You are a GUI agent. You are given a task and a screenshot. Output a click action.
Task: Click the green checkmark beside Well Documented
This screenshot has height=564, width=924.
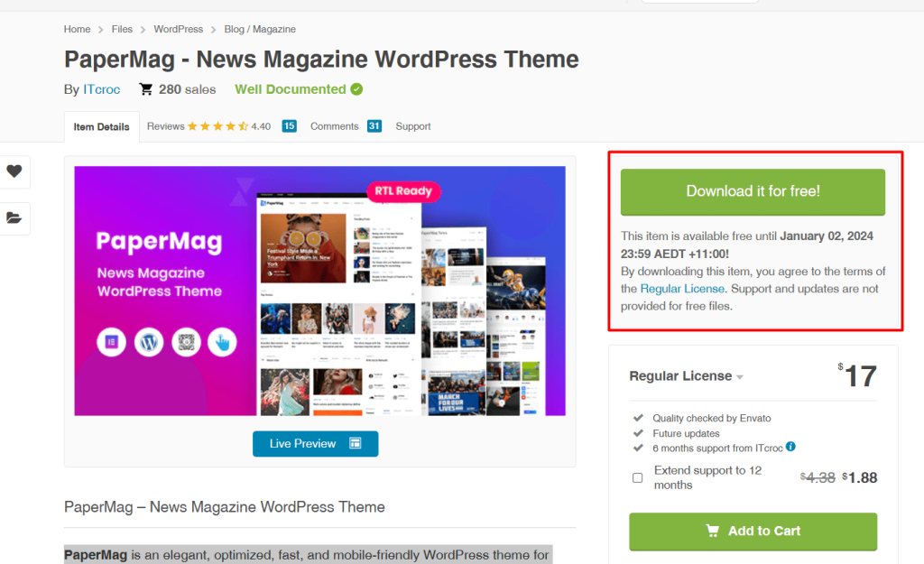click(356, 89)
